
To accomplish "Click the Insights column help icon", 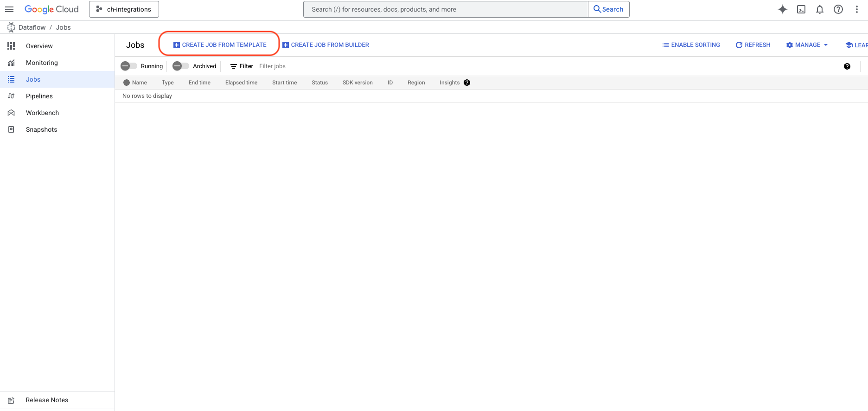I will pyautogui.click(x=467, y=83).
